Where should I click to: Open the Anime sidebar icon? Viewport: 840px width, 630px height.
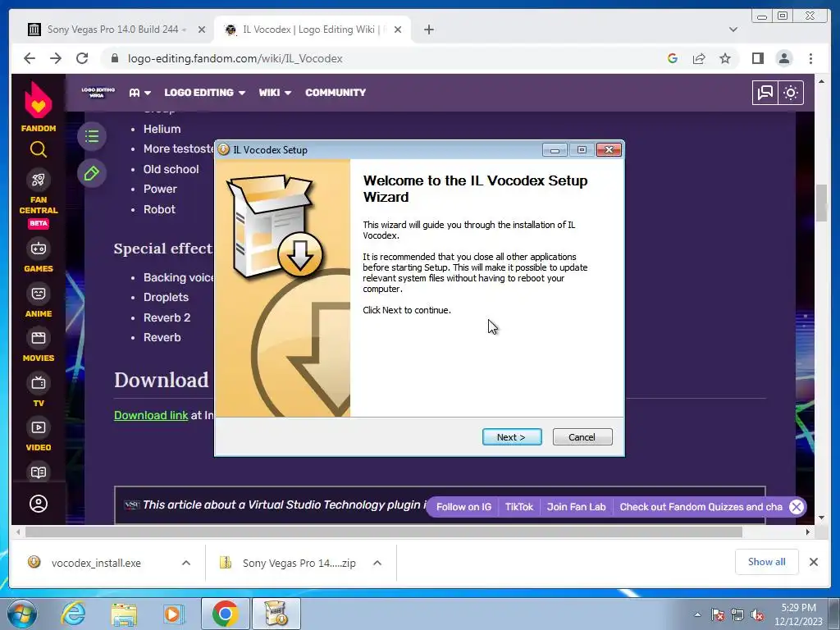pyautogui.click(x=38, y=294)
